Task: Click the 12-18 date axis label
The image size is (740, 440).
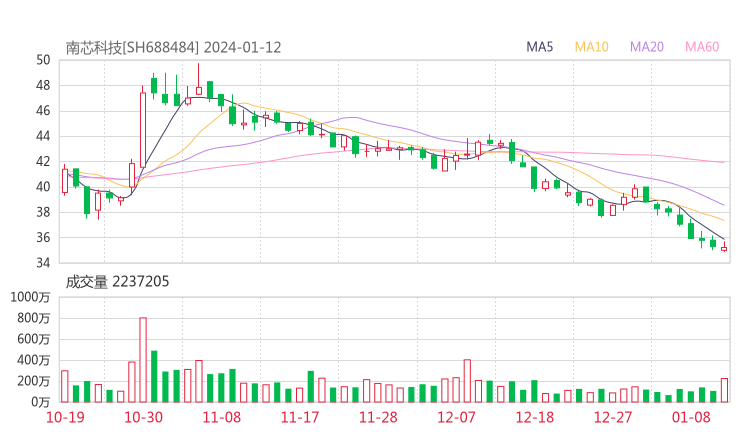Action: (x=535, y=417)
